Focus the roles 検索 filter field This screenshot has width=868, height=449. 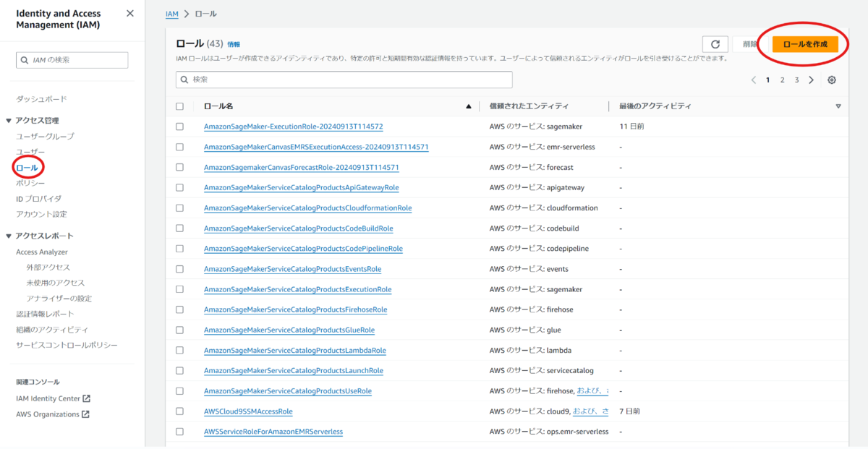coord(344,80)
